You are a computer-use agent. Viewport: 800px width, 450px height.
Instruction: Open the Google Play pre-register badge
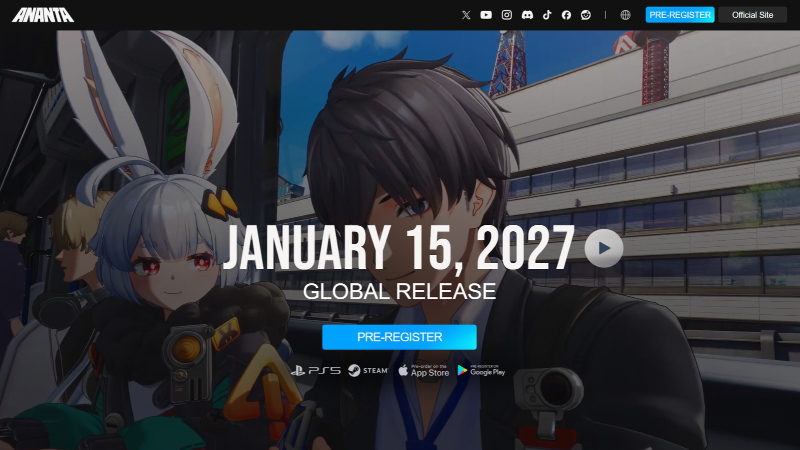[x=481, y=370]
